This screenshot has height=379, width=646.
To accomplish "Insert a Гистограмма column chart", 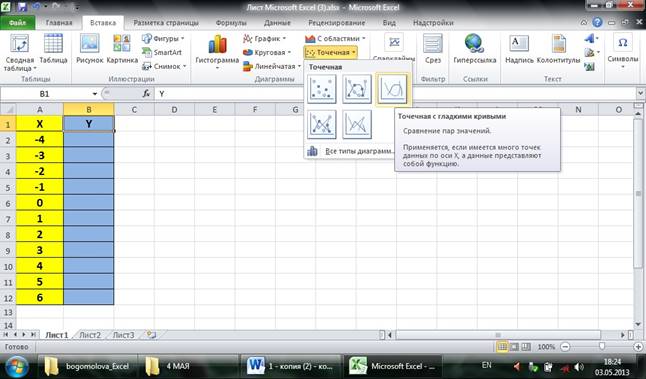I will pyautogui.click(x=217, y=51).
